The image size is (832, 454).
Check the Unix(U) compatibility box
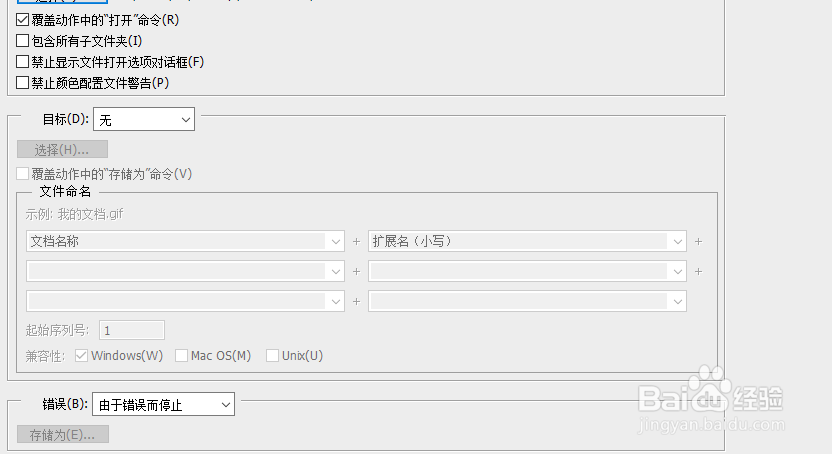click(271, 356)
